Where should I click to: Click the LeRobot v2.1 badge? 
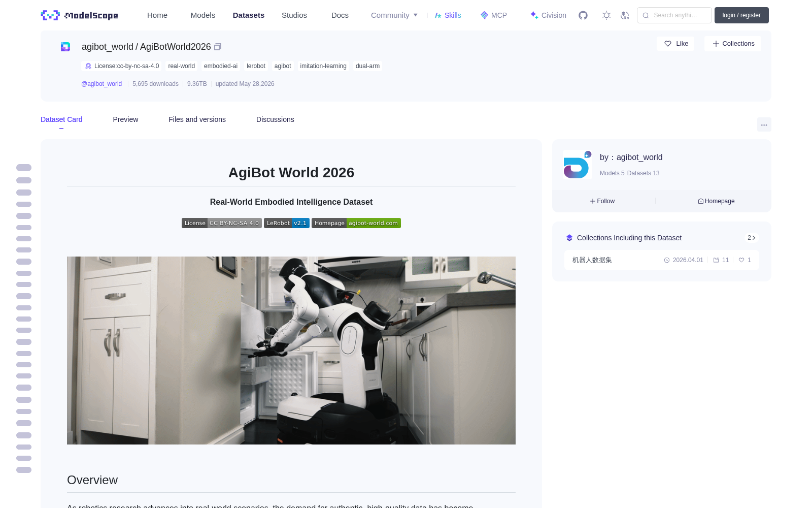(x=287, y=223)
